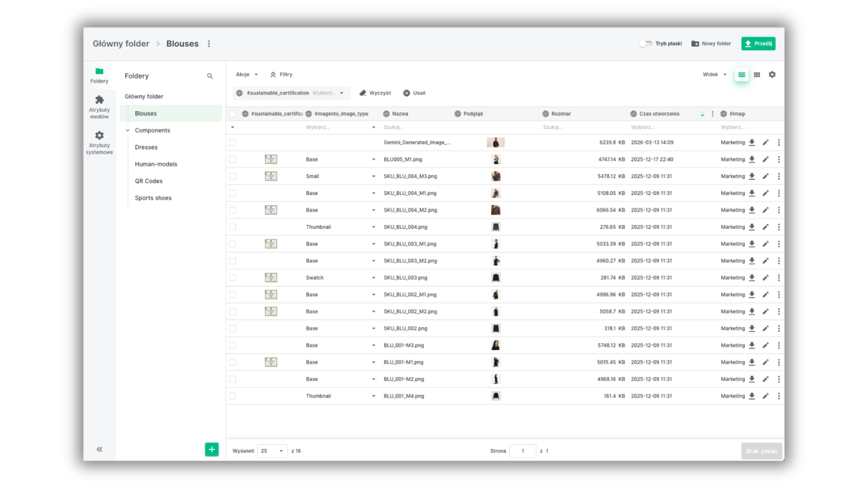Open the Atrybuty mediów sidebar panel
The image size is (868, 488).
point(99,106)
